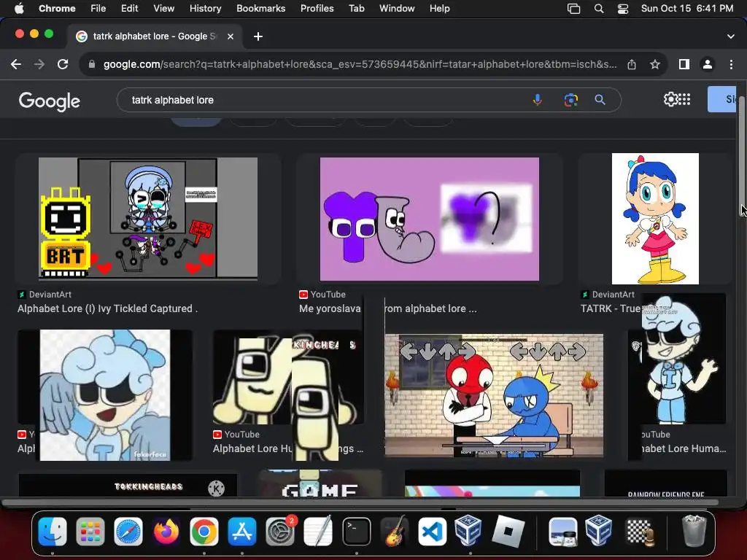Open Spotlight search in menu bar
This screenshot has width=747, height=560.
pos(599,9)
